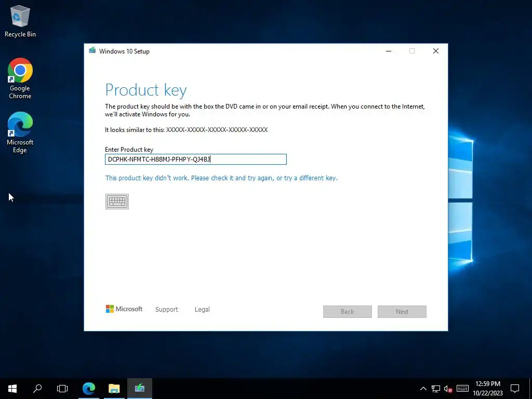The width and height of the screenshot is (532, 399).
Task: Show hidden system tray icons
Action: 423,389
